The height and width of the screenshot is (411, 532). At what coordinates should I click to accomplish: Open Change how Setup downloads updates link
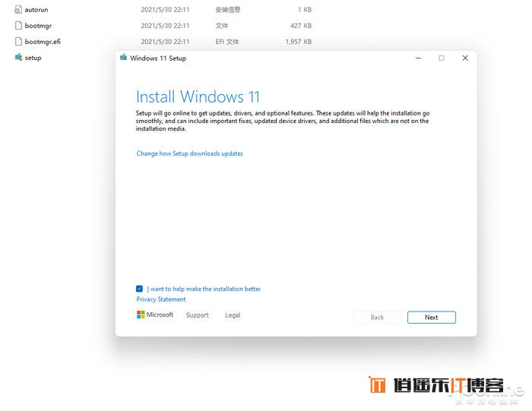tap(190, 153)
